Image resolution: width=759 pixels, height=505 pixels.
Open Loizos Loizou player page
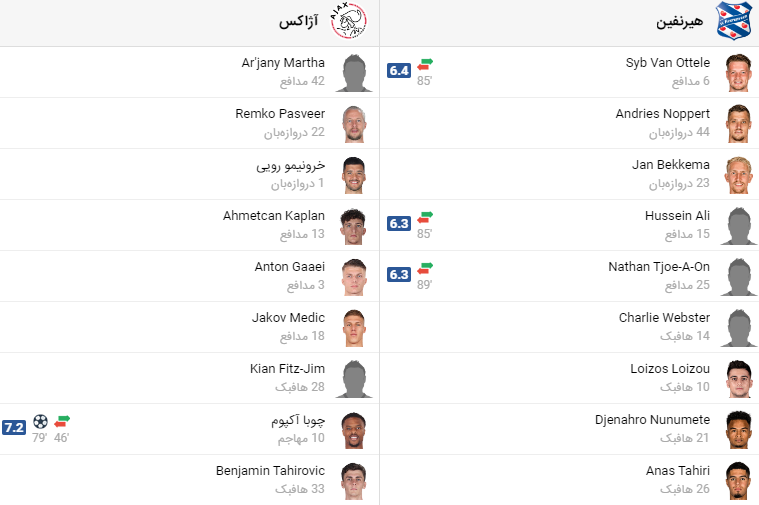point(670,368)
